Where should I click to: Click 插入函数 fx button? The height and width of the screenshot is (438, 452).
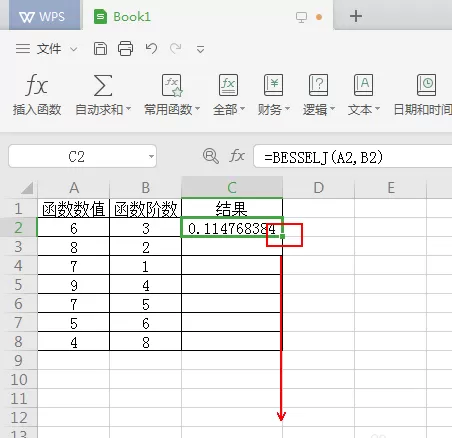click(x=37, y=94)
